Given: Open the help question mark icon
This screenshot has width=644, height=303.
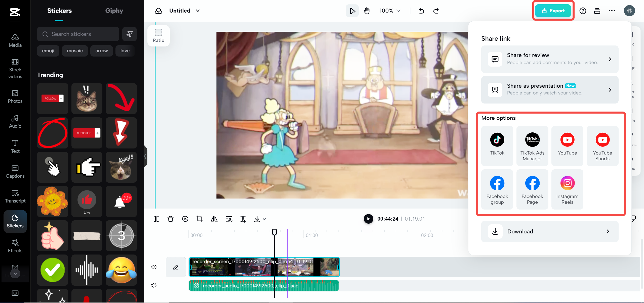Looking at the screenshot, I should coord(583,11).
